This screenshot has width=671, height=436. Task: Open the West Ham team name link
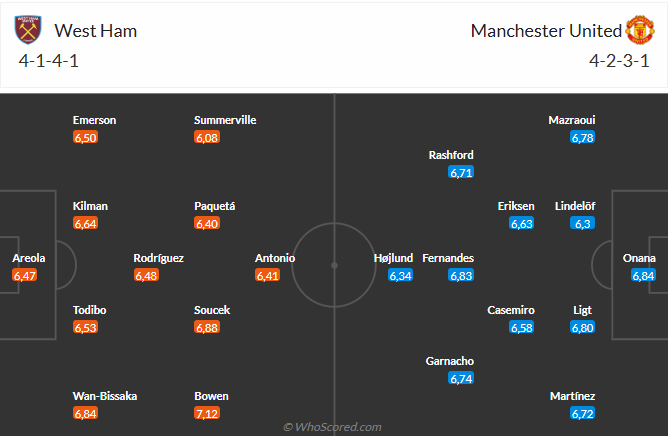(96, 31)
